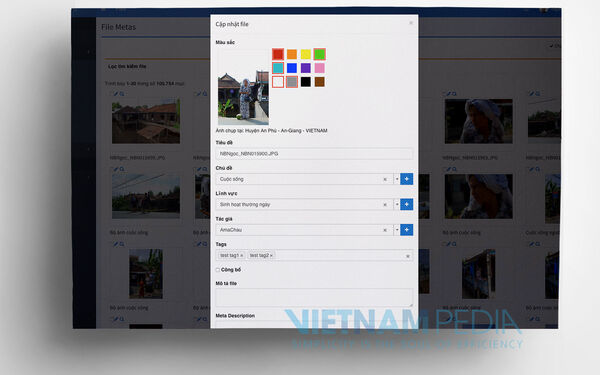This screenshot has height=375, width=600.
Task: Edit pencil icon above power lines thumbnail
Action: click(116, 169)
